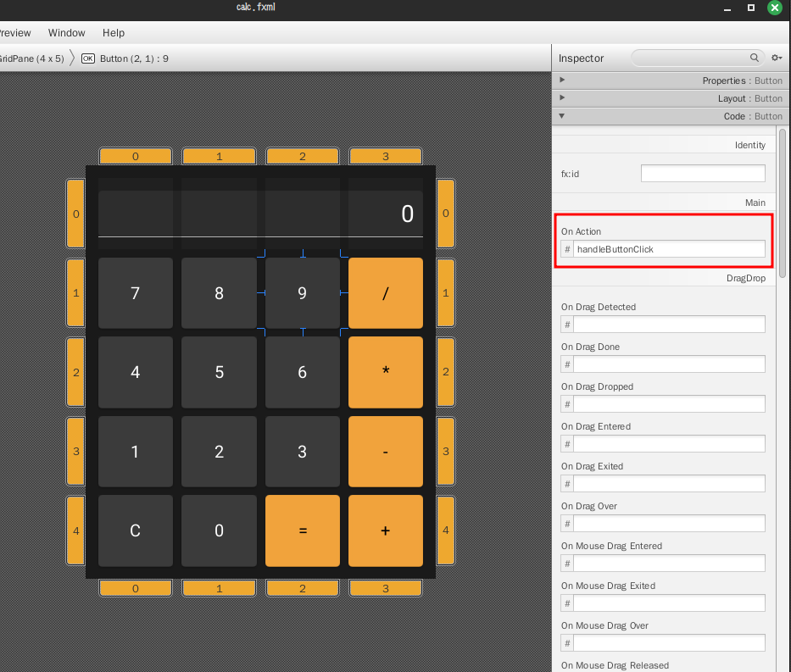Select row 2 handle left of grid

(75, 372)
